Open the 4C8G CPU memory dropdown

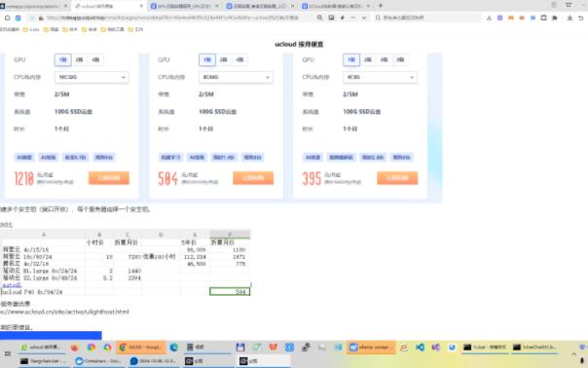coord(380,77)
